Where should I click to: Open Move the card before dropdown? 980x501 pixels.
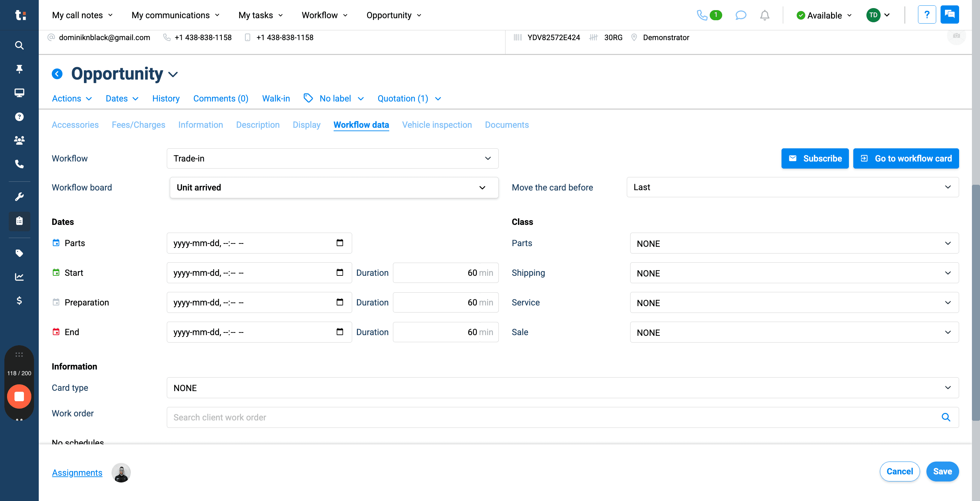[x=792, y=187]
